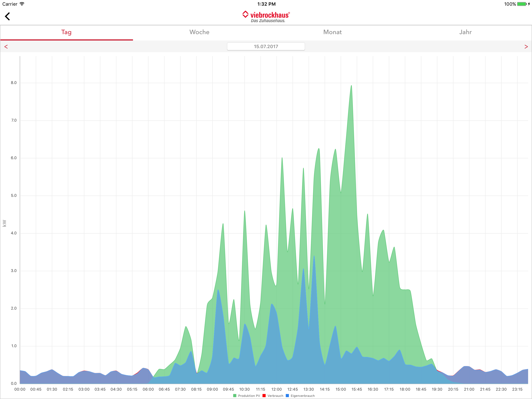Switch to the Monat tab
The height and width of the screenshot is (399, 532).
point(332,32)
